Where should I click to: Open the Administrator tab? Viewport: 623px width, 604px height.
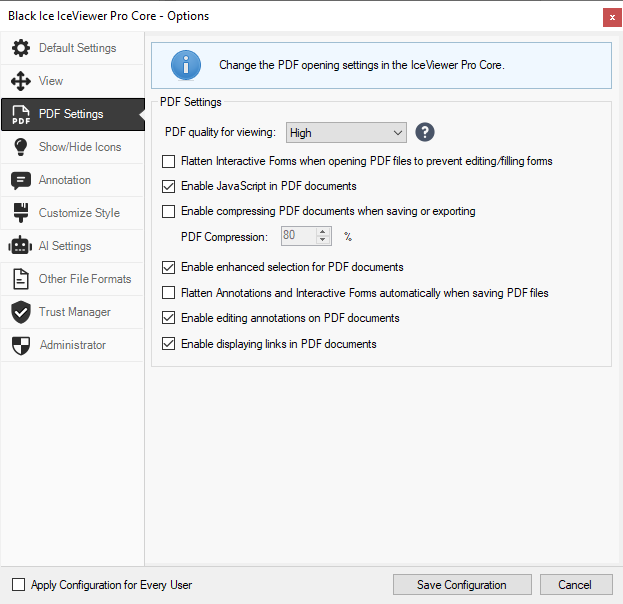(x=72, y=345)
